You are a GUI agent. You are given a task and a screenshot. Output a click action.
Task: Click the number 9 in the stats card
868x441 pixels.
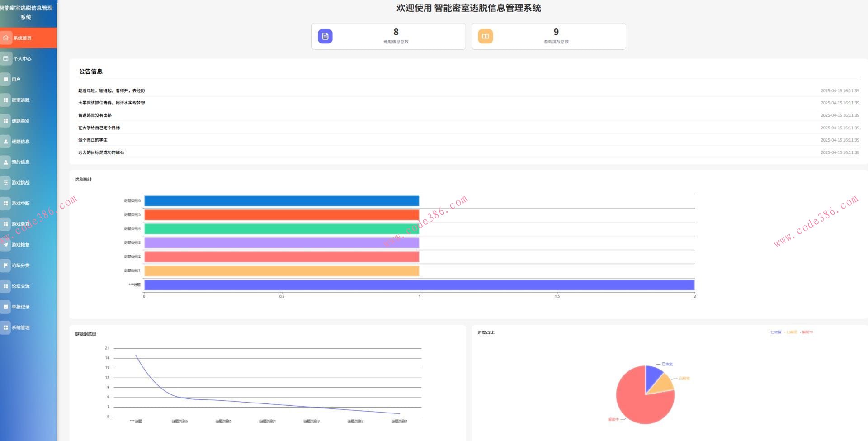(556, 32)
